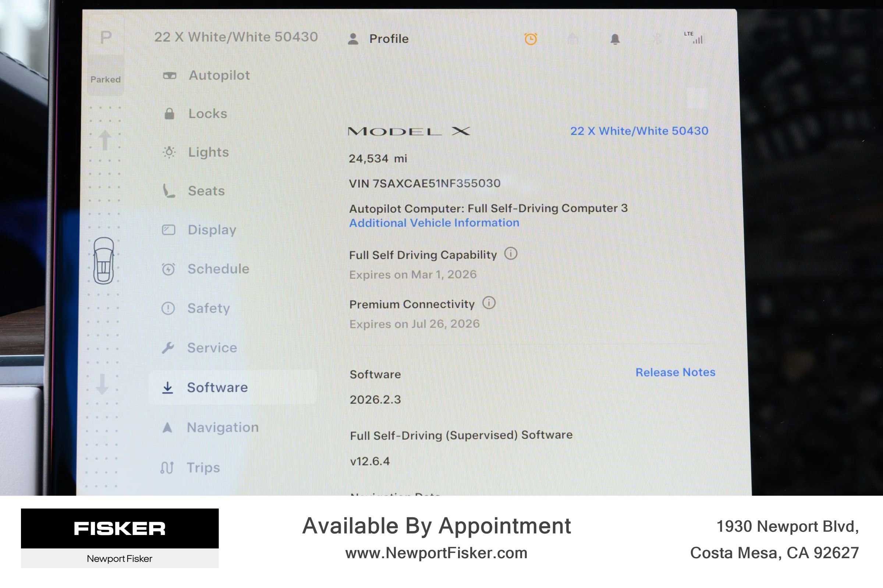
Task: Click the Locks padlock icon
Action: click(x=170, y=113)
